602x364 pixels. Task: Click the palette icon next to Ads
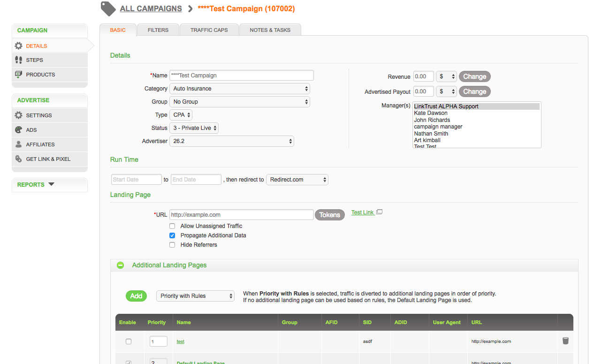[x=18, y=130]
